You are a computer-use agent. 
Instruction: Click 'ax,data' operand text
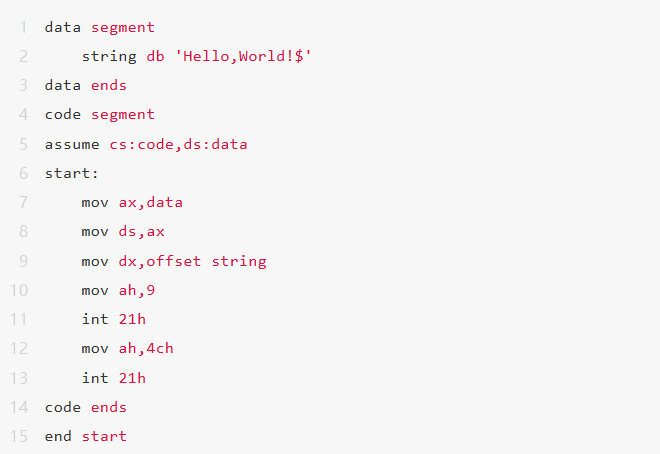tap(150, 202)
